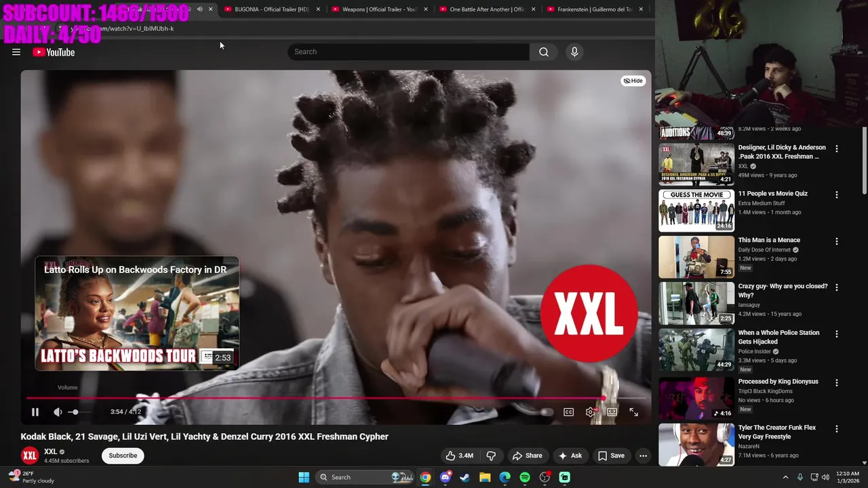Click the Windows taskbar Search box

click(366, 477)
